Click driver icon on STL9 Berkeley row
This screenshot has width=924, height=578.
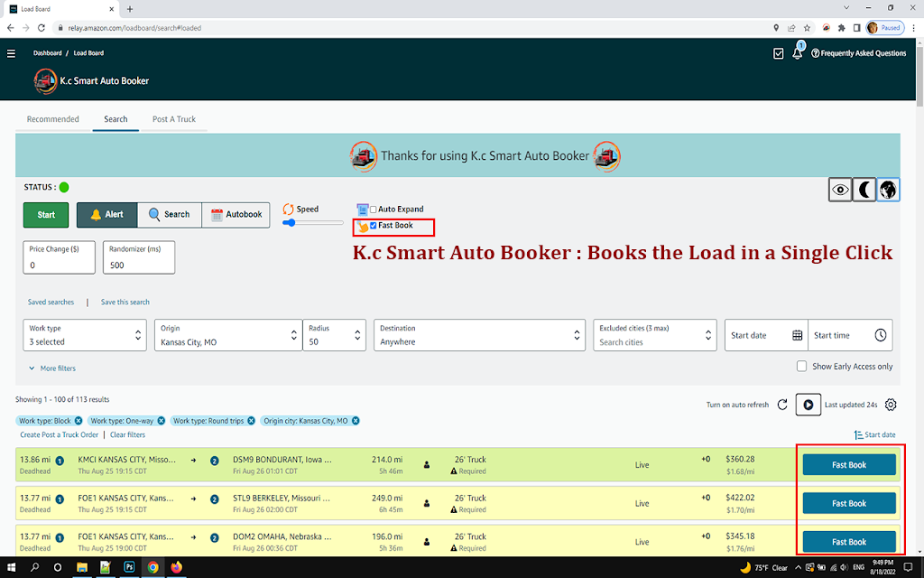[x=427, y=503]
